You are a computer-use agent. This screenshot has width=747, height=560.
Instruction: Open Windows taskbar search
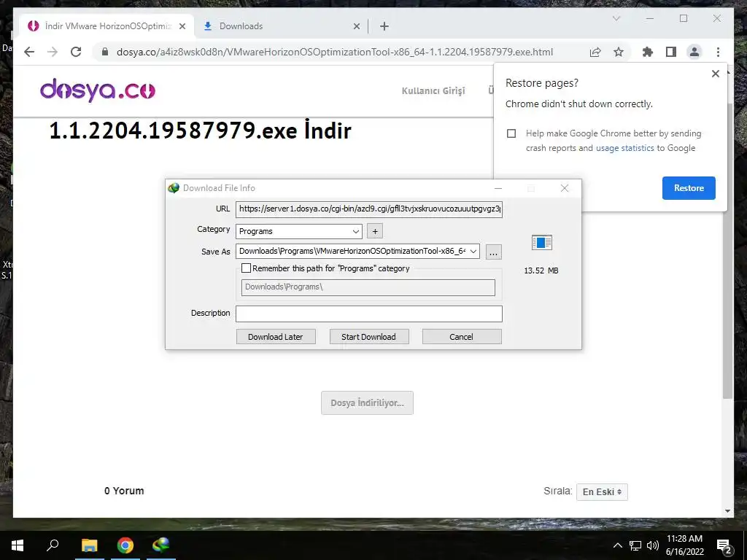point(53,545)
